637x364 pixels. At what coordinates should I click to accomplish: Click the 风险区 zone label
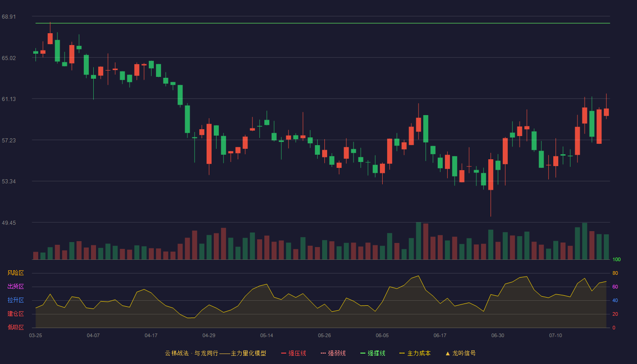pos(16,273)
